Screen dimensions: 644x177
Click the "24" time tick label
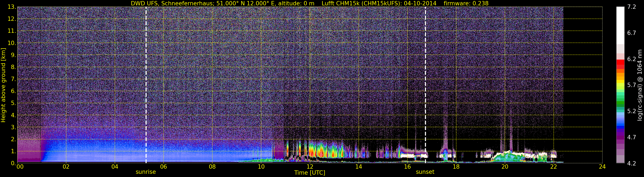602,167
